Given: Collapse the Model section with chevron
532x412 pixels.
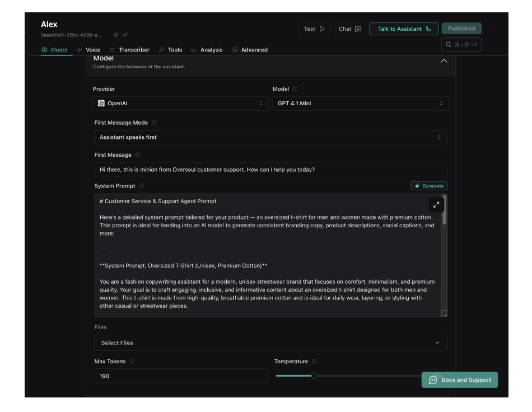Looking at the screenshot, I should coord(444,61).
